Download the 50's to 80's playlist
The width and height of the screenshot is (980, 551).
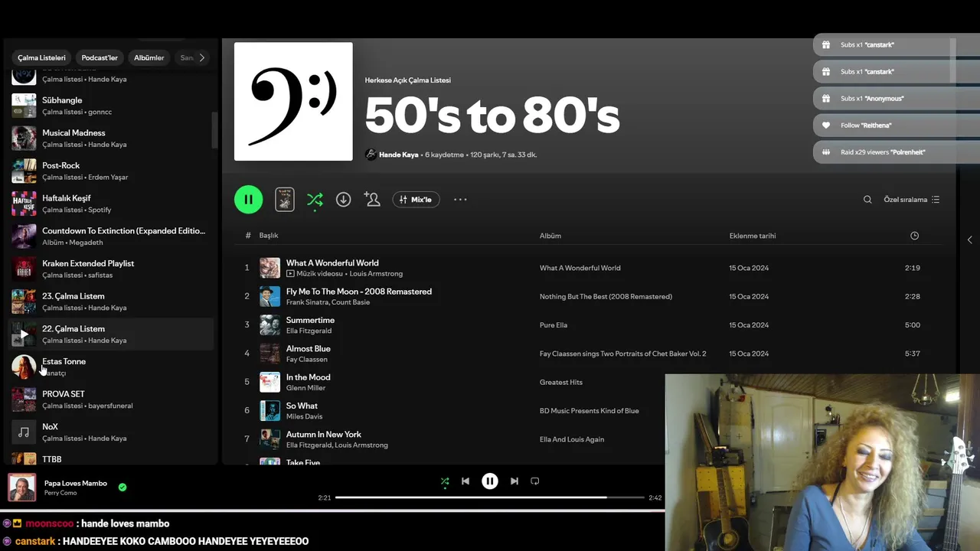(x=344, y=200)
